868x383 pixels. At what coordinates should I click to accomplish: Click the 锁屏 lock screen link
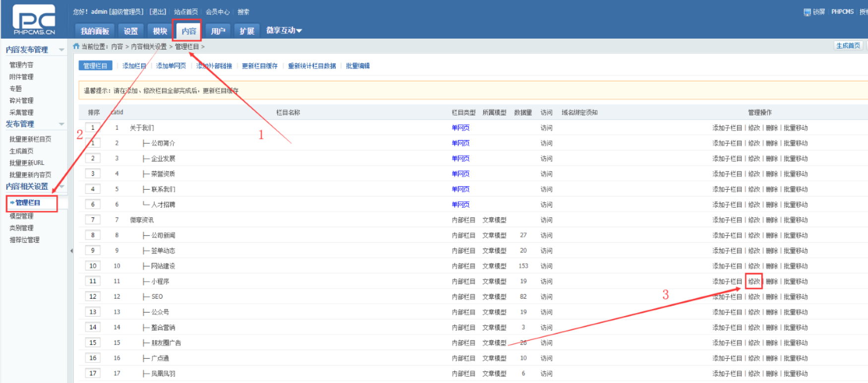819,12
